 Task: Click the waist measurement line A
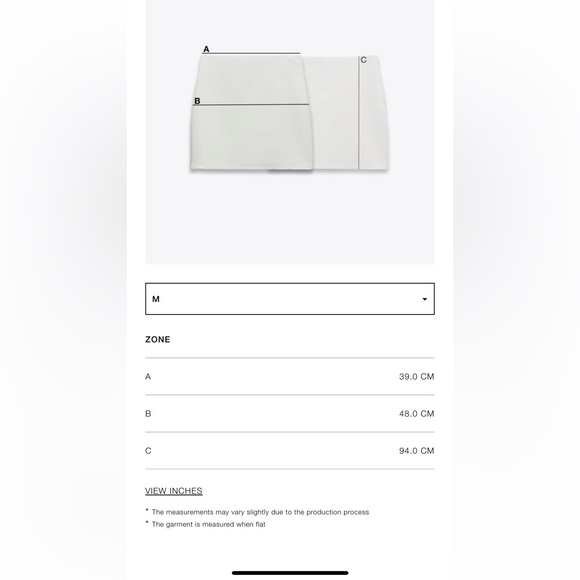pyautogui.click(x=251, y=54)
